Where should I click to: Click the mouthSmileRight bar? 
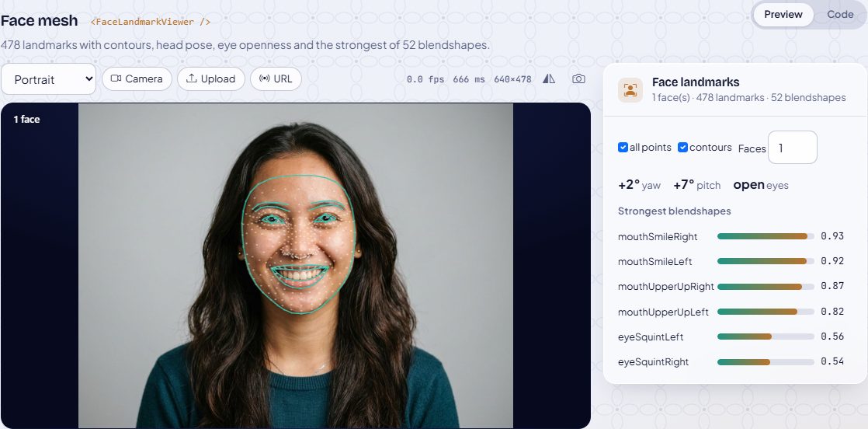point(766,236)
